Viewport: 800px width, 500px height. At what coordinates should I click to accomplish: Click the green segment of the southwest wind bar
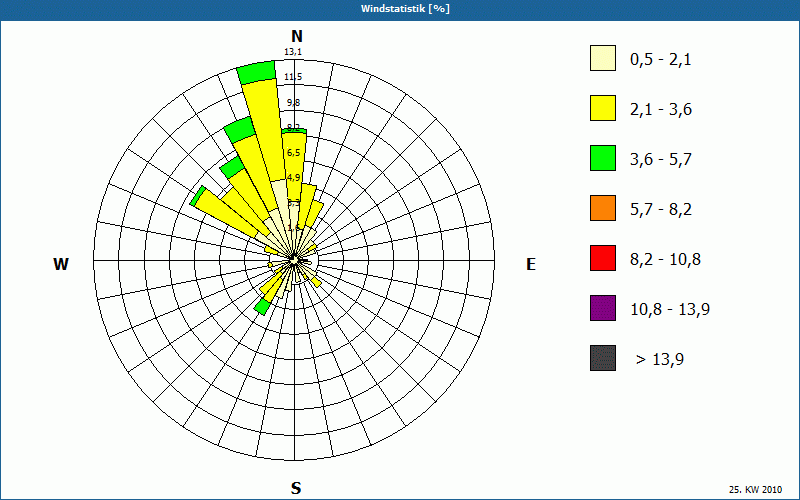point(262,307)
